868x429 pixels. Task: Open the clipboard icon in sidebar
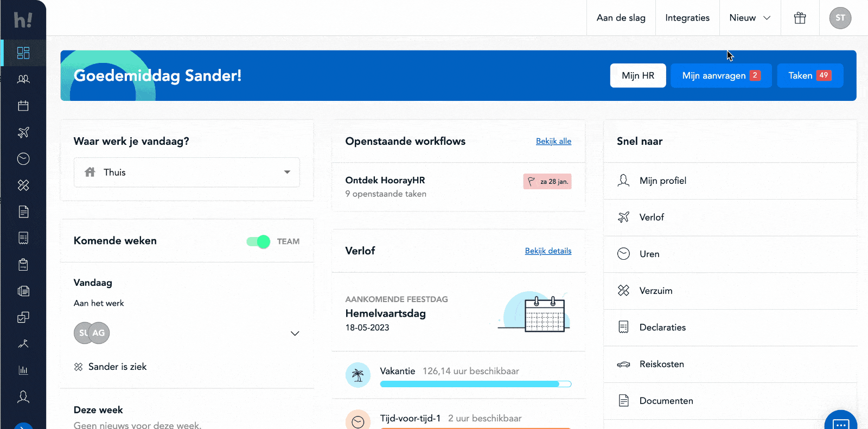click(x=23, y=265)
